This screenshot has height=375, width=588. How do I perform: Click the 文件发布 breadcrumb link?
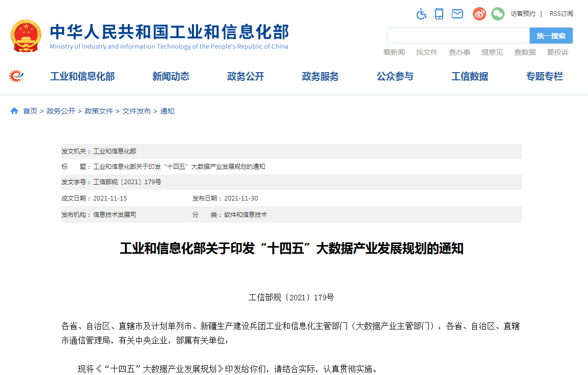(x=137, y=111)
